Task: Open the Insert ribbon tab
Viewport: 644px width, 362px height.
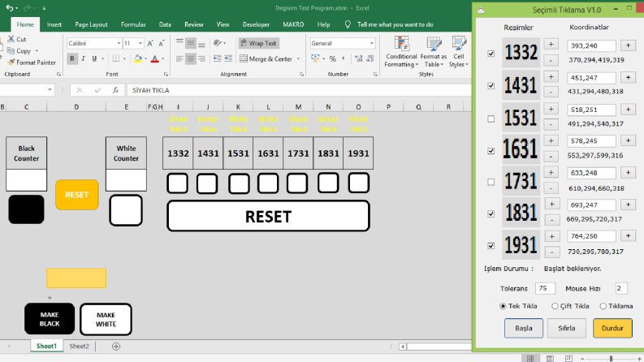Action: point(54,24)
